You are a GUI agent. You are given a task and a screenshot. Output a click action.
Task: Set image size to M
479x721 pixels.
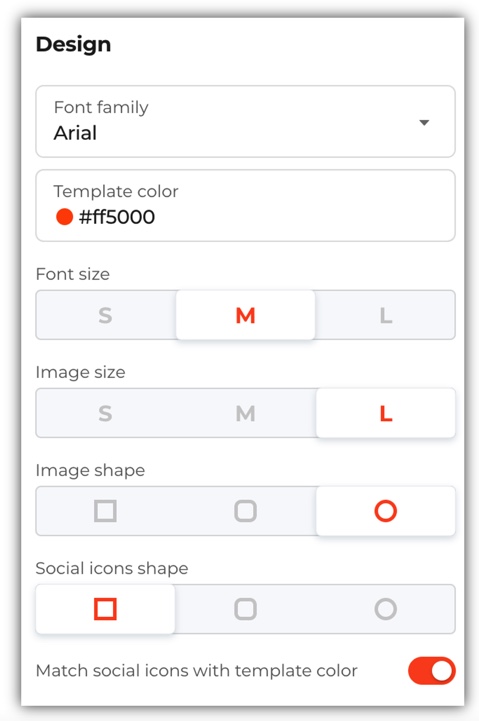(x=245, y=413)
